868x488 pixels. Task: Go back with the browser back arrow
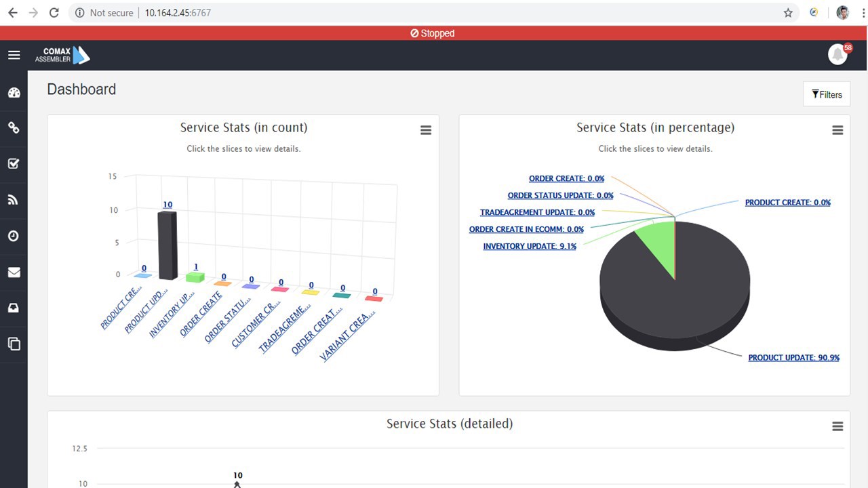[x=12, y=12]
